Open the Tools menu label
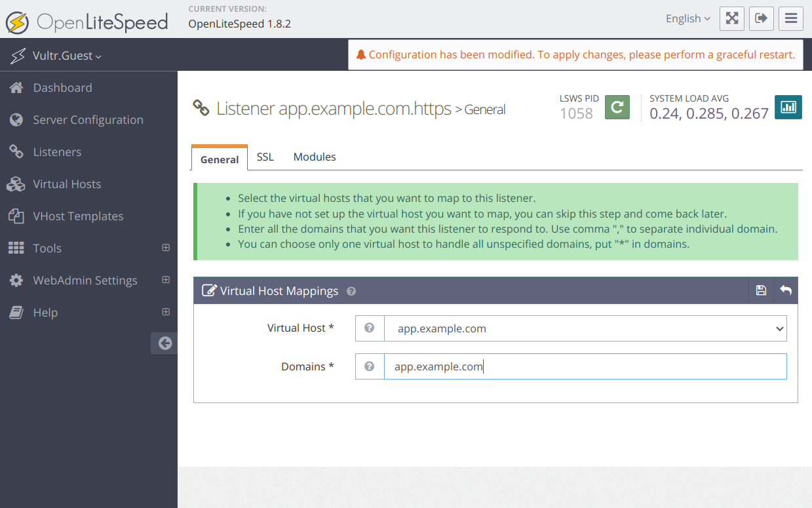The width and height of the screenshot is (812, 508). (47, 248)
